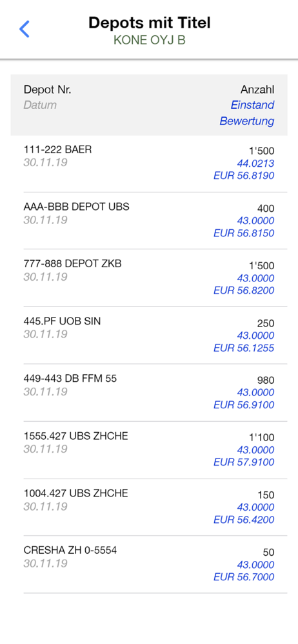Select the 445.PF UOB SIN depot
Screen dimensions: 298x644
tap(149, 335)
